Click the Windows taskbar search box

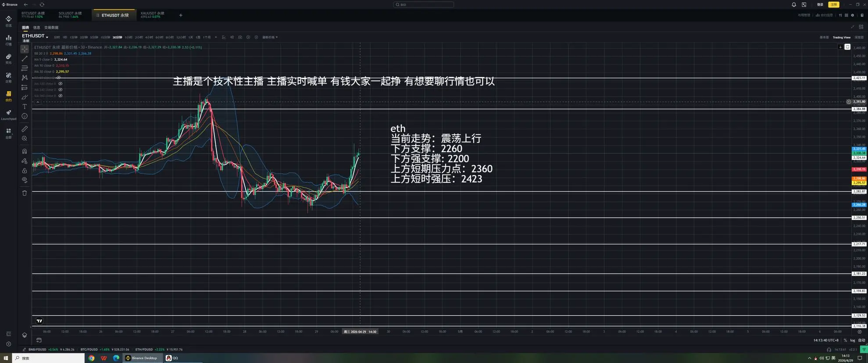pyautogui.click(x=48, y=358)
